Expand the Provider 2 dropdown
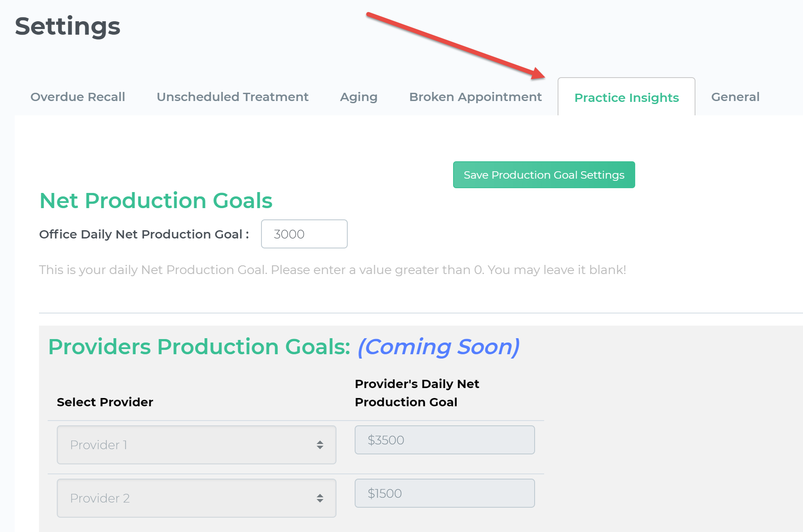 pos(196,498)
